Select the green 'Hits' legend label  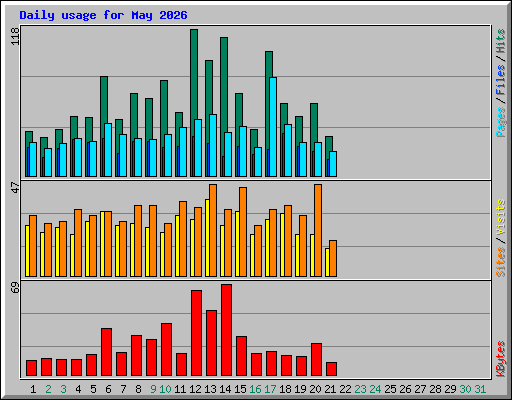(500, 41)
